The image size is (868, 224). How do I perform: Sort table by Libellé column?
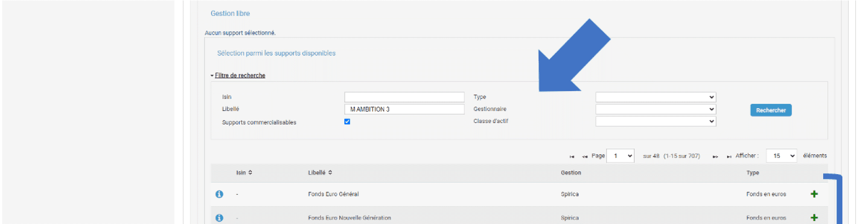[320, 172]
